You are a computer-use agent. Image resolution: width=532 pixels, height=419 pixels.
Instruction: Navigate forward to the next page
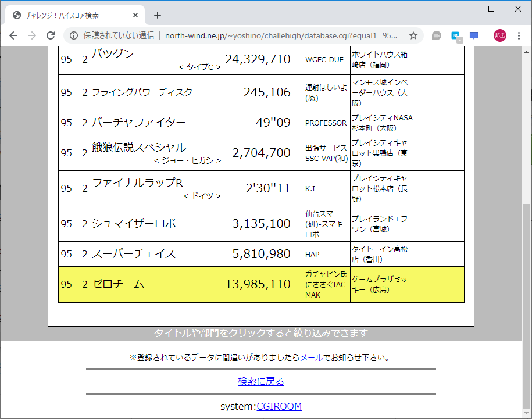[x=32, y=35]
